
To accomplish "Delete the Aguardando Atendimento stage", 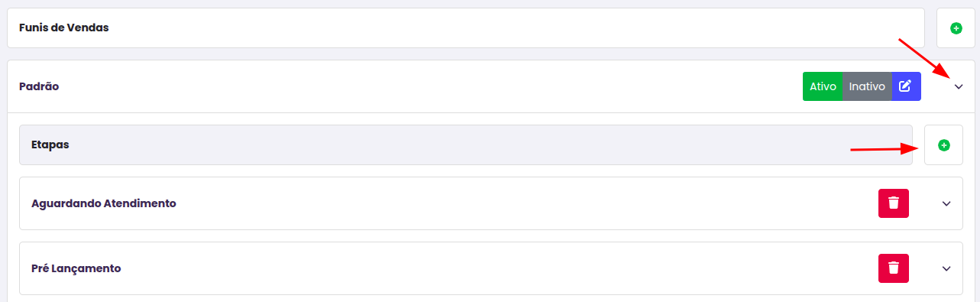I will pyautogui.click(x=894, y=203).
